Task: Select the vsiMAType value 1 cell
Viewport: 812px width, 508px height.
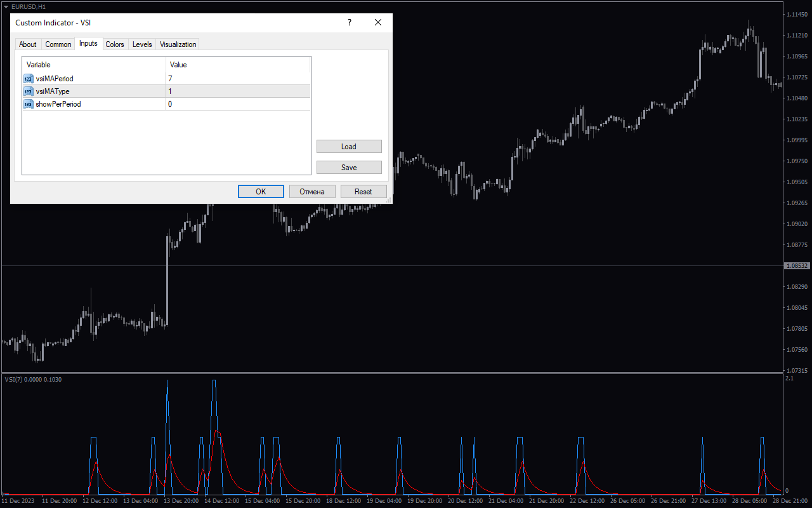Action: tap(238, 91)
